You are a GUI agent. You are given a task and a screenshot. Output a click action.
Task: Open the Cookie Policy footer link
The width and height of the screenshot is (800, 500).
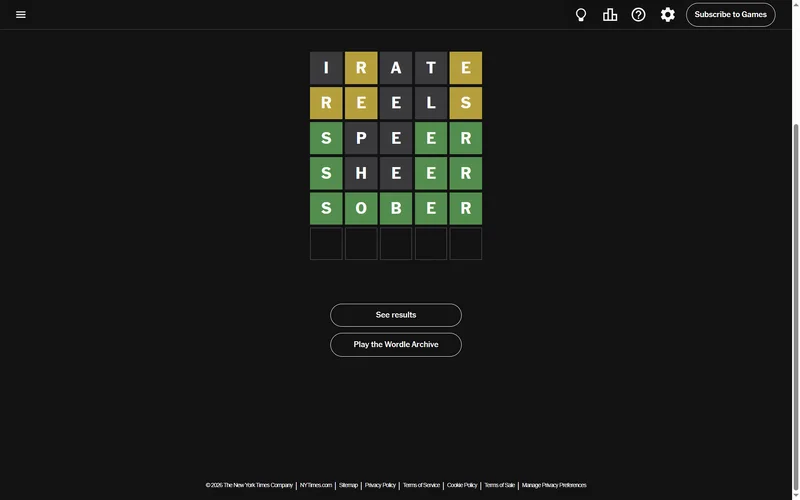[462, 485]
